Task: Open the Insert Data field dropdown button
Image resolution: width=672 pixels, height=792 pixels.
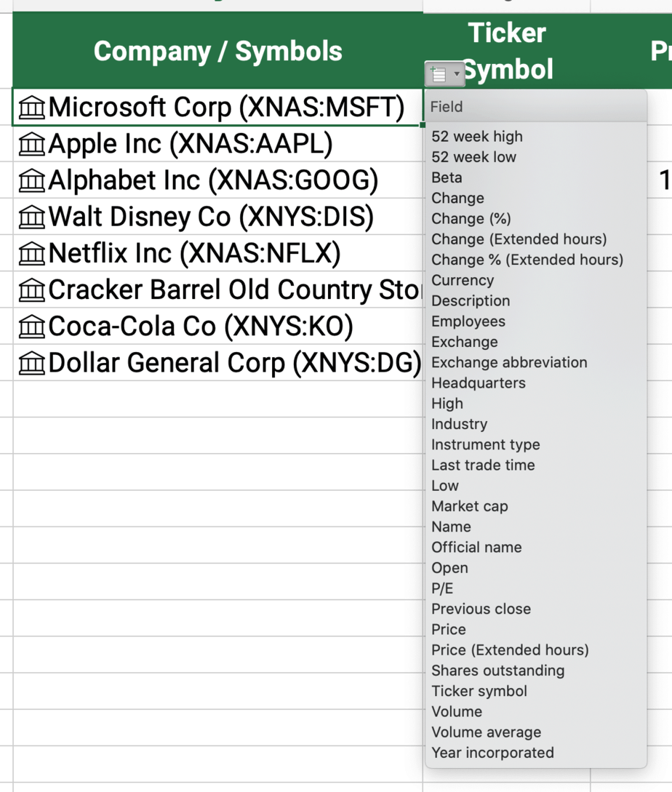Action: pyautogui.click(x=444, y=74)
